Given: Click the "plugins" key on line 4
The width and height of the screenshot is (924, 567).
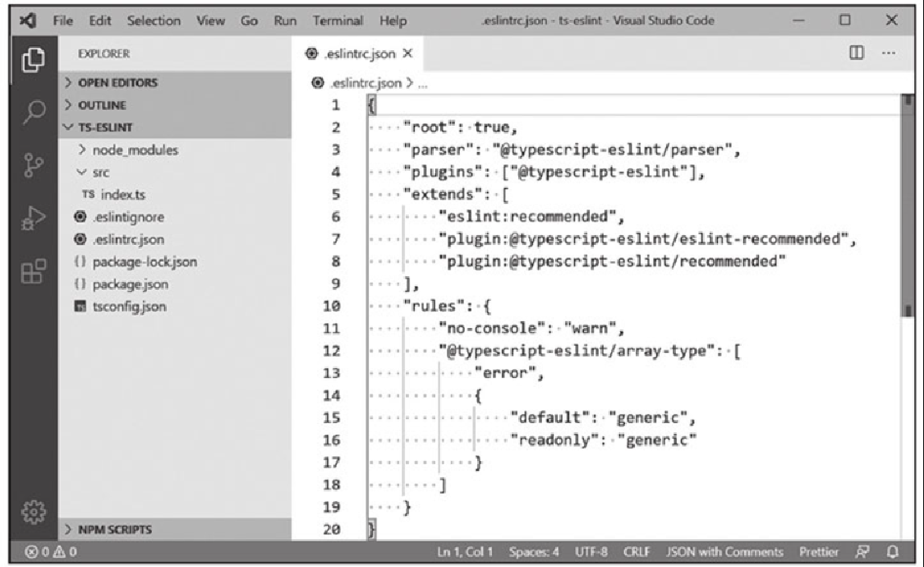Looking at the screenshot, I should (x=443, y=172).
